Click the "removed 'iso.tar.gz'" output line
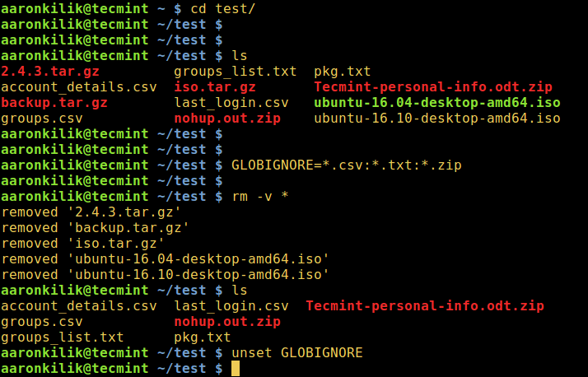588x377 pixels. [x=83, y=243]
